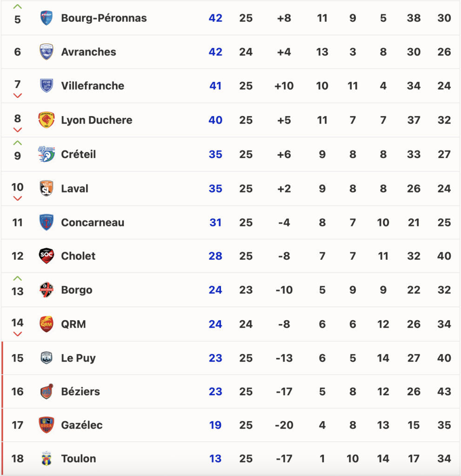Click the Toulon club crest icon
This screenshot has height=476, width=461.
[x=47, y=459]
